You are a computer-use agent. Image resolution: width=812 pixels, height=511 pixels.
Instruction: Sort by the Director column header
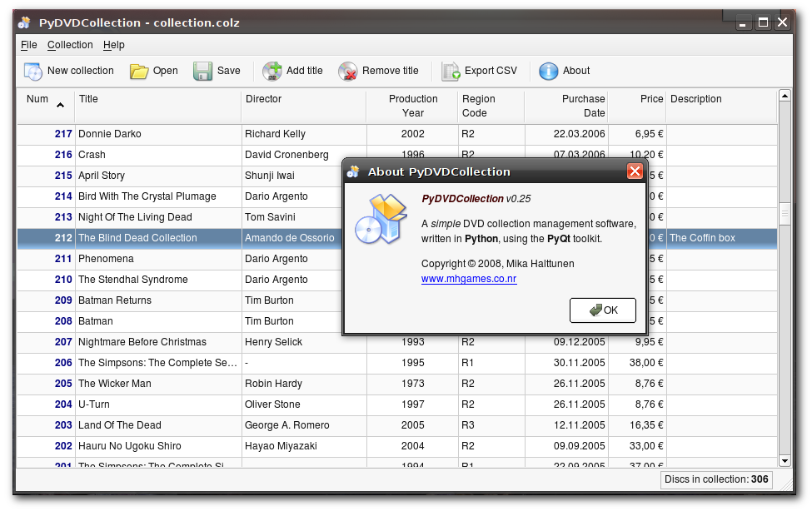pyautogui.click(x=304, y=106)
